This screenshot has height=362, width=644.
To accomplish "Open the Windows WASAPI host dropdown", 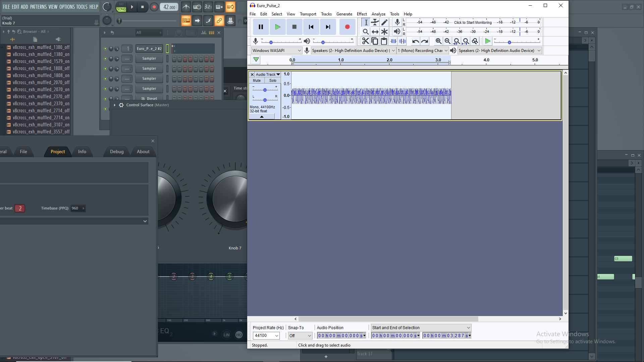I will point(277,50).
